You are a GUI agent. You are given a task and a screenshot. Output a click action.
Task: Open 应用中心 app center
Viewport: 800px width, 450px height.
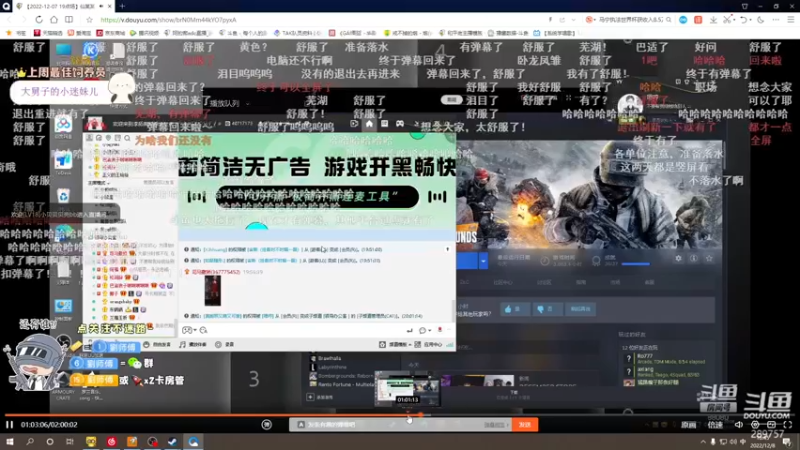428,344
